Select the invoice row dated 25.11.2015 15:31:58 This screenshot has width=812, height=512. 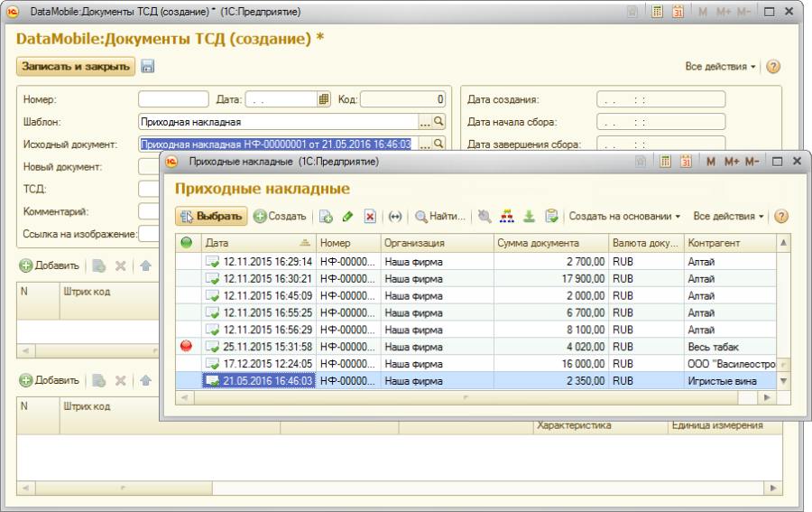(x=475, y=347)
